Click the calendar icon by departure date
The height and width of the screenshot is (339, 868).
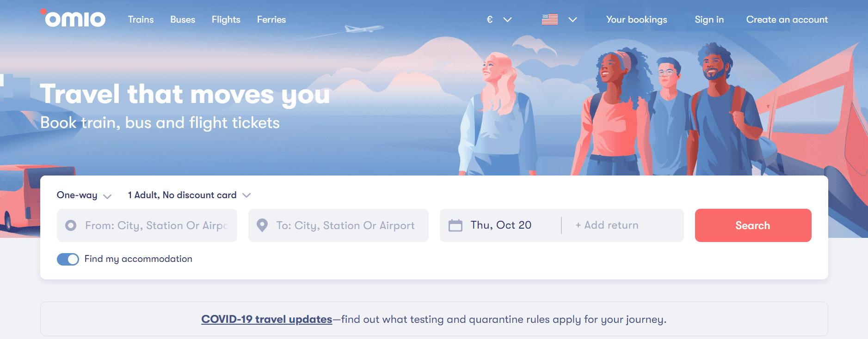(x=456, y=225)
